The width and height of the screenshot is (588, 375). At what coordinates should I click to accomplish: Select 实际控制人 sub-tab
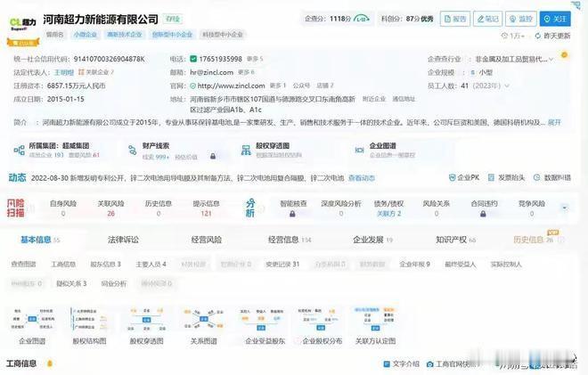pos(506,265)
